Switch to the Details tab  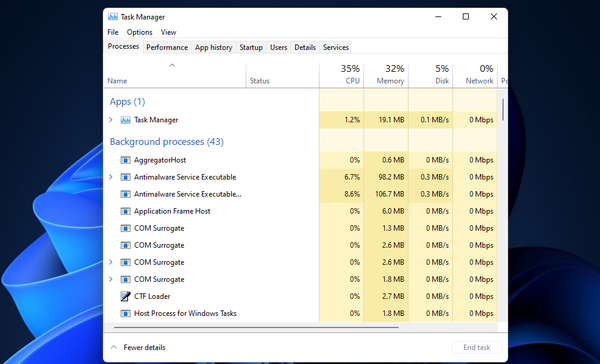click(305, 47)
